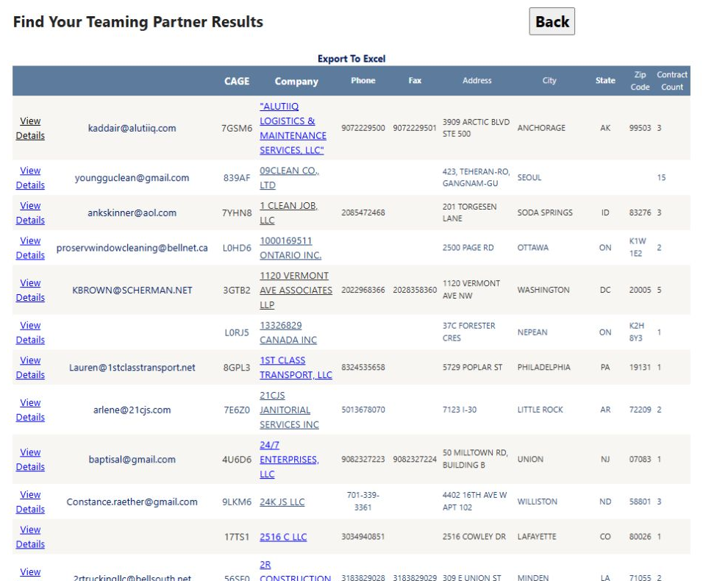Click phone number 9072229500

tap(363, 128)
